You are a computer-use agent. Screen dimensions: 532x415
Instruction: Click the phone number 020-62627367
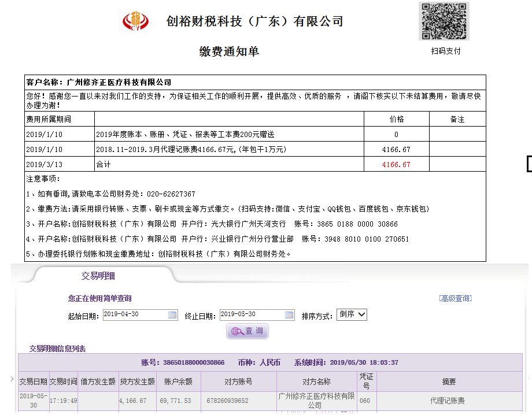coord(171,194)
